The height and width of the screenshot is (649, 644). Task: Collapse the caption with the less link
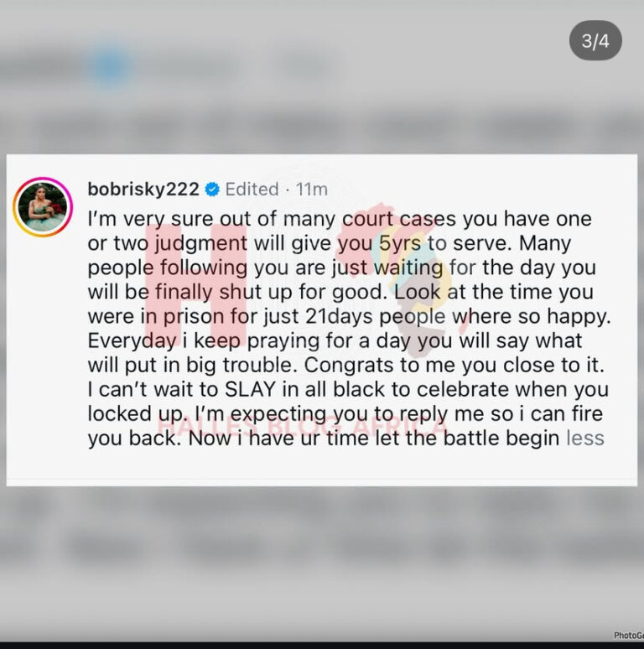pyautogui.click(x=585, y=438)
